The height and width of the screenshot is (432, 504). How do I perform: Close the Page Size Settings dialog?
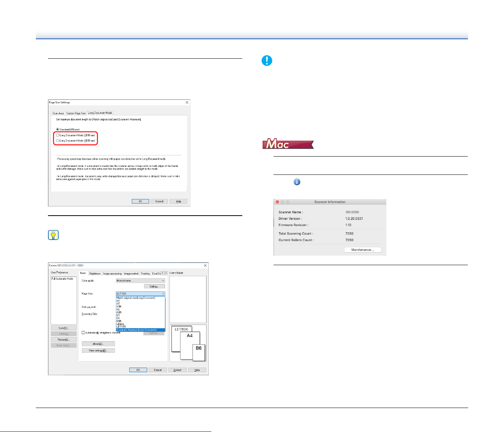pos(187,102)
